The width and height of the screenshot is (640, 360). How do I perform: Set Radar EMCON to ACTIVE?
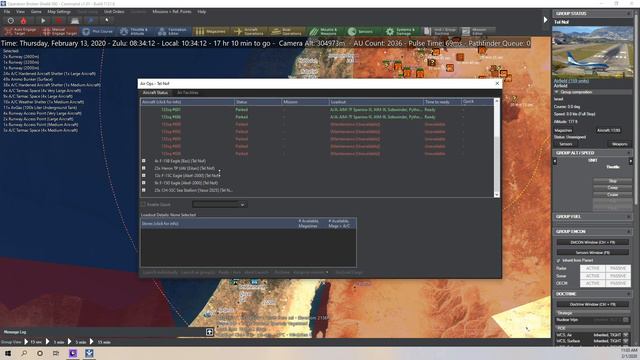click(x=593, y=269)
